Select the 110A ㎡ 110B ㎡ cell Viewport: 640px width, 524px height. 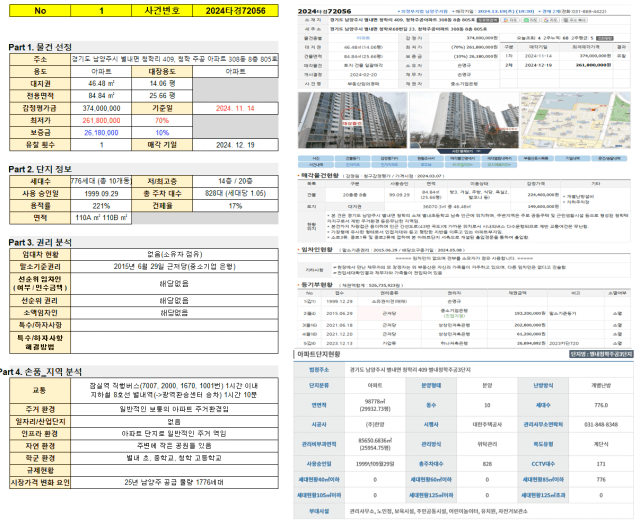pos(101,218)
